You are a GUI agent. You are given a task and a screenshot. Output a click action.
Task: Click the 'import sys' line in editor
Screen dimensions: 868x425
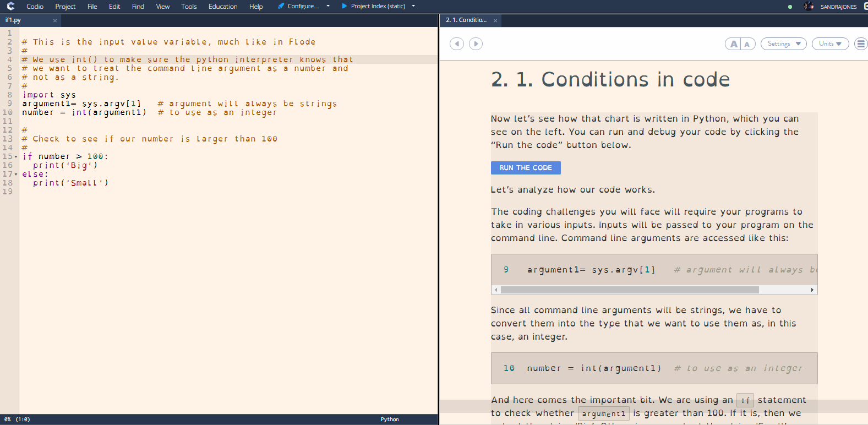pos(49,95)
